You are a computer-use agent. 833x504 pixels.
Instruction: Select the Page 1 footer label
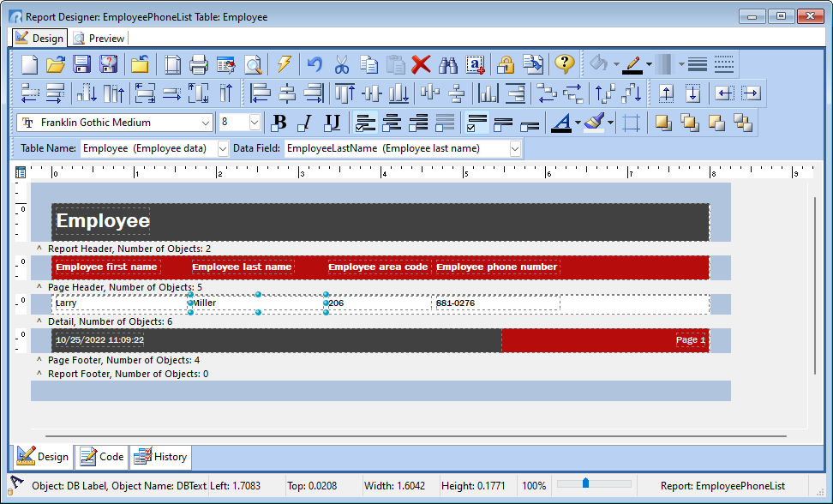(691, 340)
